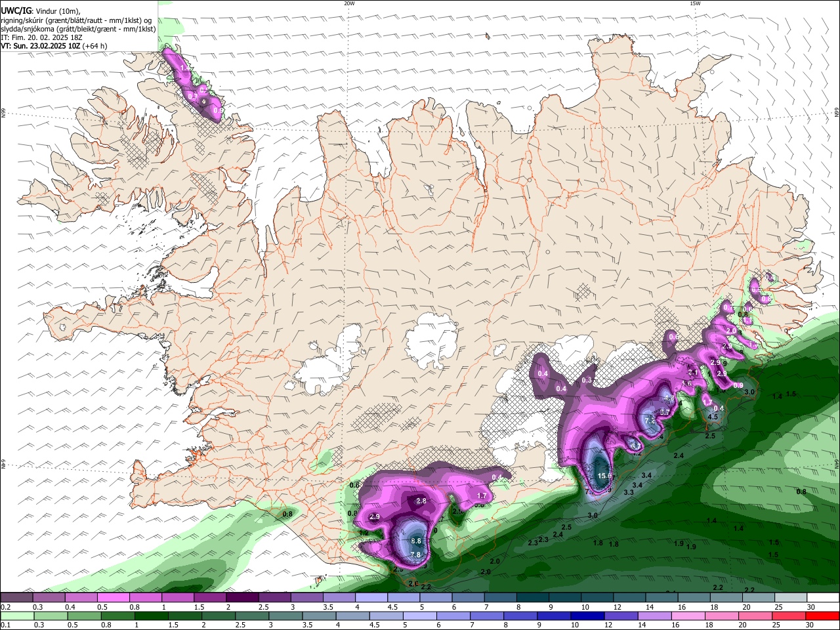Select the white 30 swatch in upper legend
840x630 pixels.
pos(824,597)
